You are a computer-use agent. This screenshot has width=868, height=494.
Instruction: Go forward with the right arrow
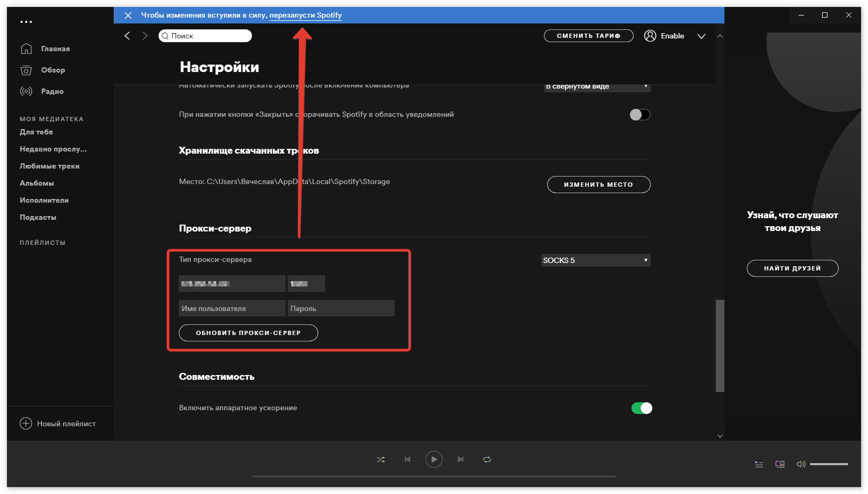[x=145, y=36]
